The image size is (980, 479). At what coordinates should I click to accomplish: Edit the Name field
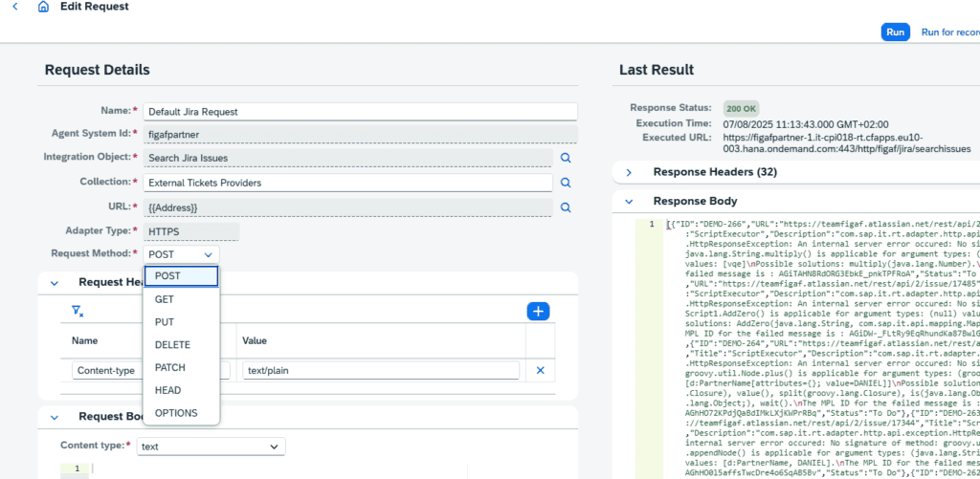[360, 112]
